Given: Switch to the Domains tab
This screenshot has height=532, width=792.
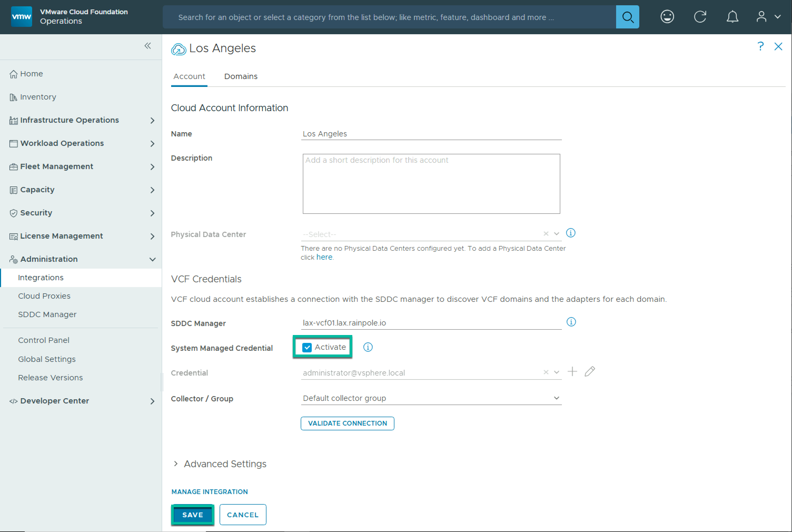Looking at the screenshot, I should point(240,76).
